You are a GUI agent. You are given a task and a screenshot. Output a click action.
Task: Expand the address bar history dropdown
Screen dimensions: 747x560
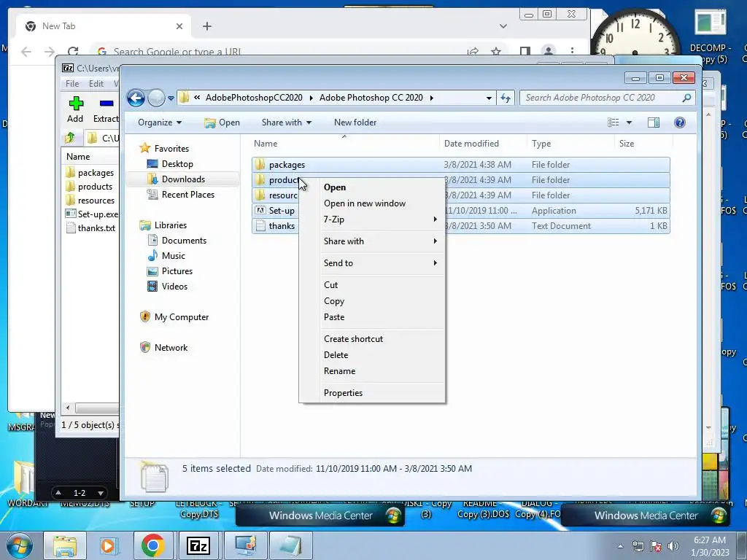pyautogui.click(x=489, y=98)
